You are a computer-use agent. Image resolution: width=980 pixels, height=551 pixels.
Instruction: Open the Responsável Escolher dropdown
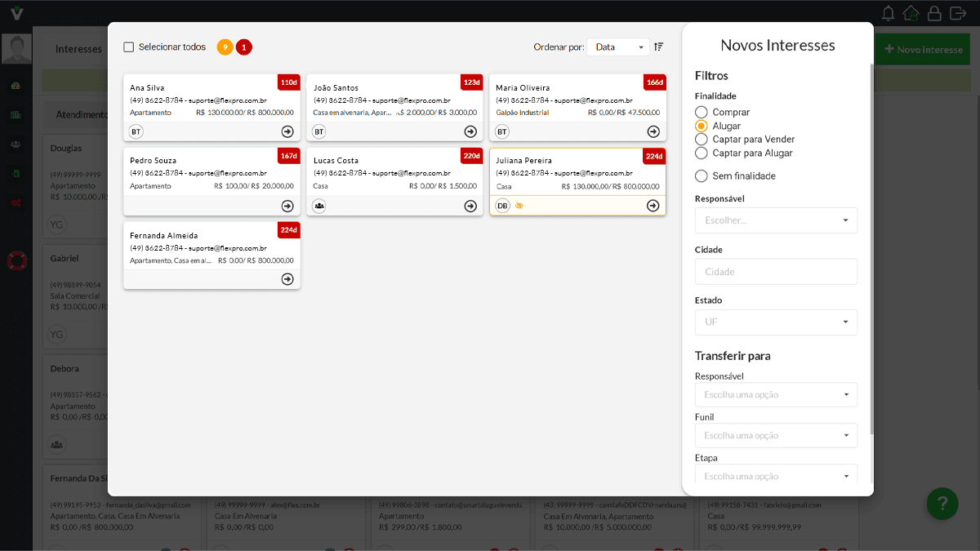point(775,220)
